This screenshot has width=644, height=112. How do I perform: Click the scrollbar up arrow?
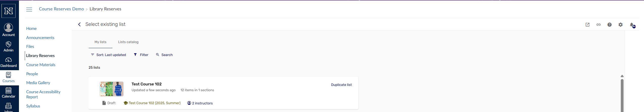coord(622,76)
